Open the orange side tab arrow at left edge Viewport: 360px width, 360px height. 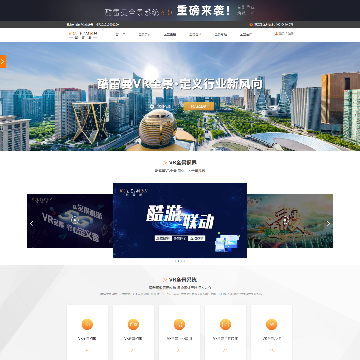pos(3,61)
